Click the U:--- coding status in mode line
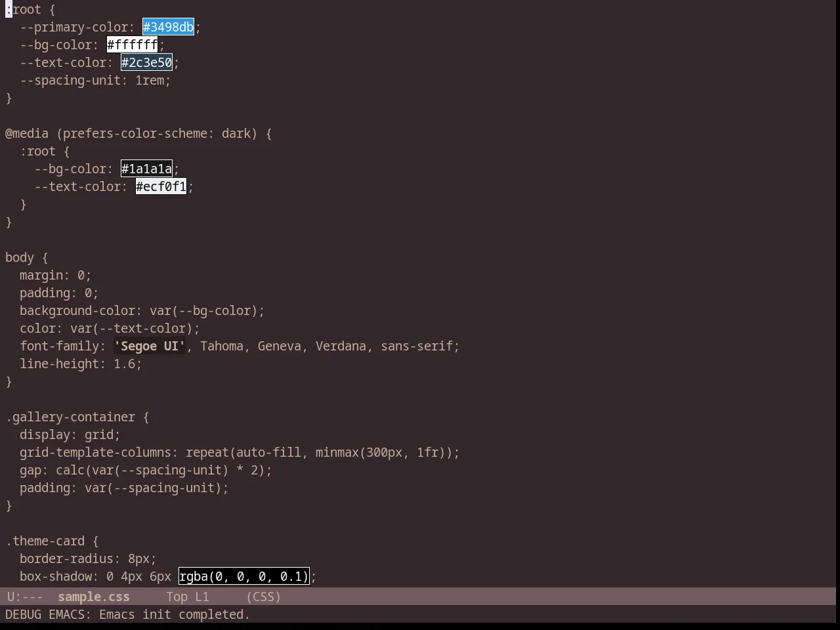840x630 pixels. tap(25, 597)
